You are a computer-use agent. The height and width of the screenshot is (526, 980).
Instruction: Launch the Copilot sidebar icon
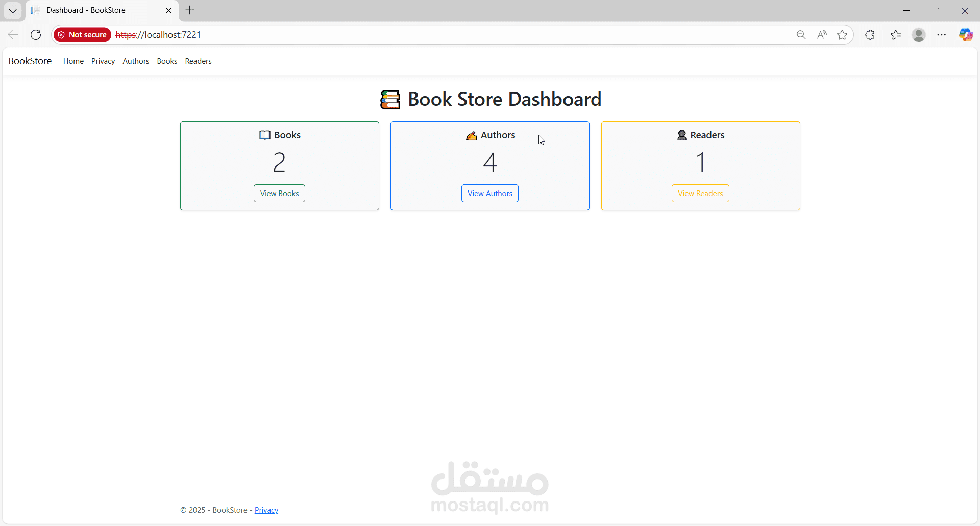[966, 35]
